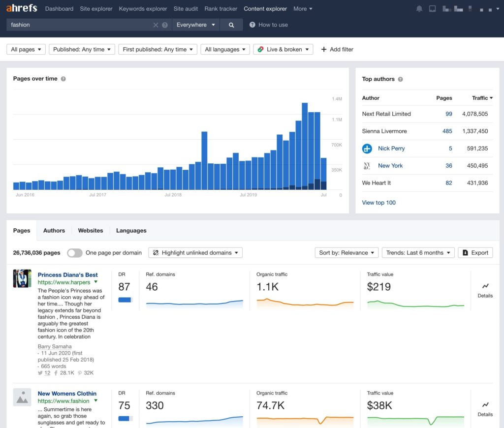The height and width of the screenshot is (428, 504).
Task: Open Published: Any time dropdown
Action: pyautogui.click(x=82, y=49)
